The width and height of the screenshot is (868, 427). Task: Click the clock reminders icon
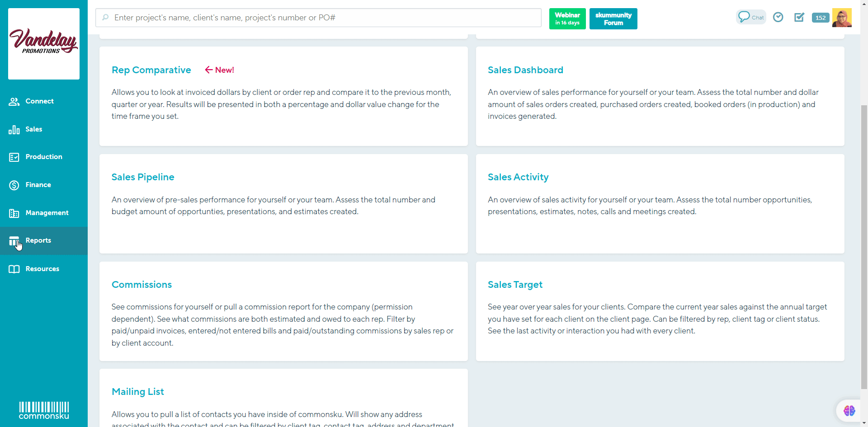click(778, 17)
